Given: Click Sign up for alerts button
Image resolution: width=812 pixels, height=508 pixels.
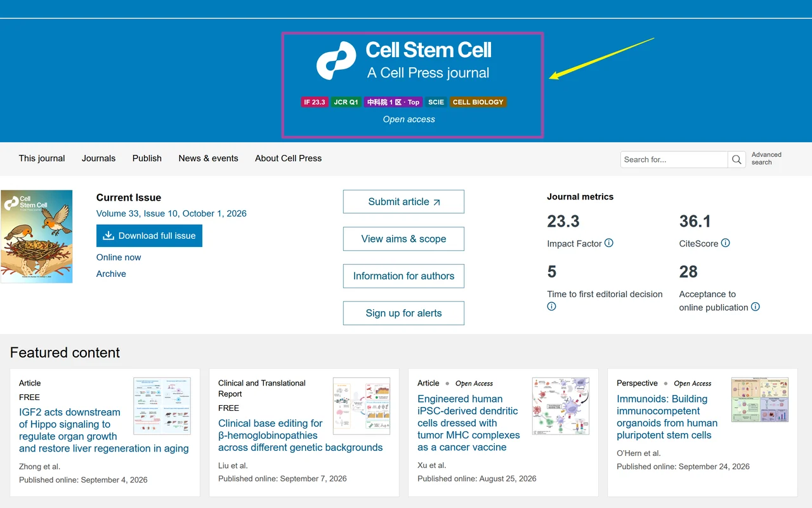Looking at the screenshot, I should 403,313.
